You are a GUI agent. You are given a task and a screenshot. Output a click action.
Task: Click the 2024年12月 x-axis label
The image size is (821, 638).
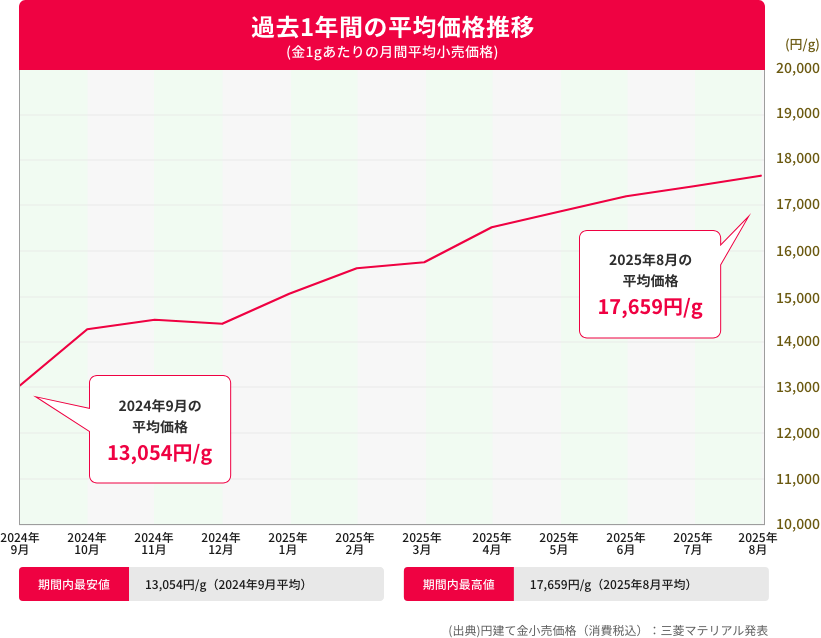tap(221, 543)
